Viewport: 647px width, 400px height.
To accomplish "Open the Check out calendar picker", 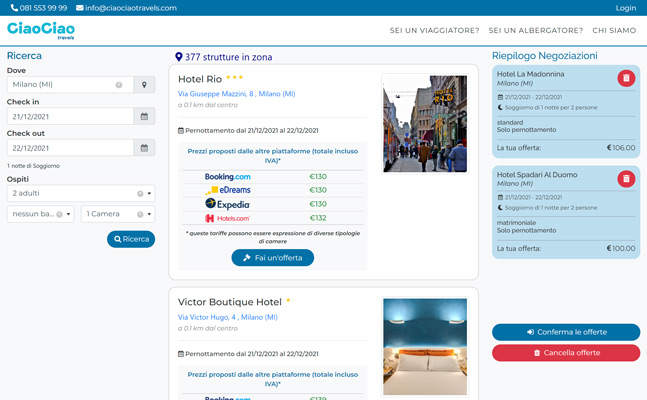I will tap(145, 148).
